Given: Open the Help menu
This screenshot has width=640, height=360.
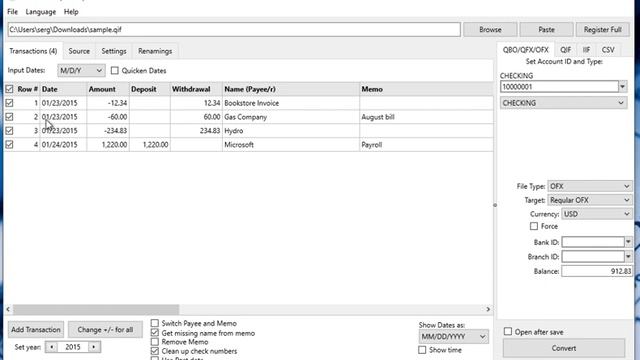Looking at the screenshot, I should tap(71, 12).
